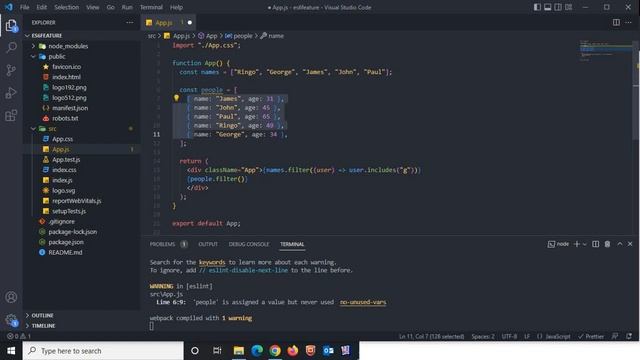Viewport: 640px width, 360px height.
Task: Follow the keywords link in terminal
Action: [x=212, y=262]
